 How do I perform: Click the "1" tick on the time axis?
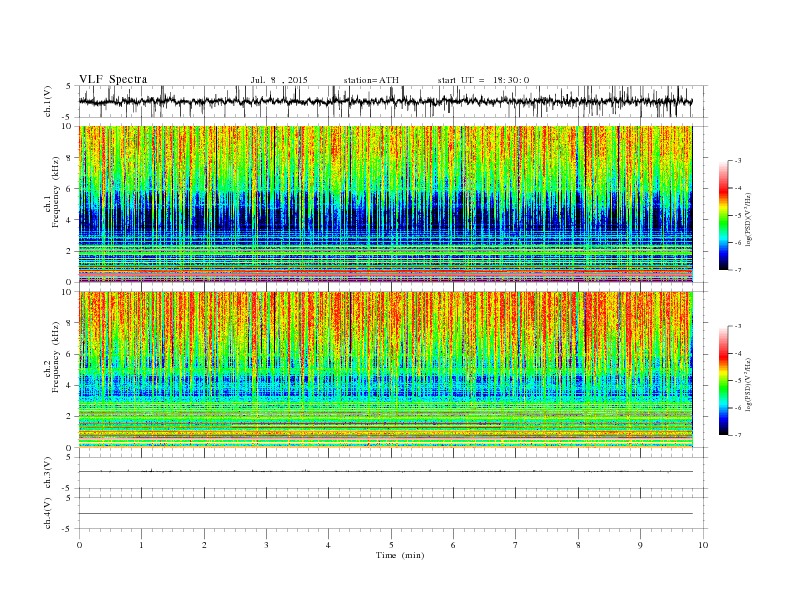(142, 545)
